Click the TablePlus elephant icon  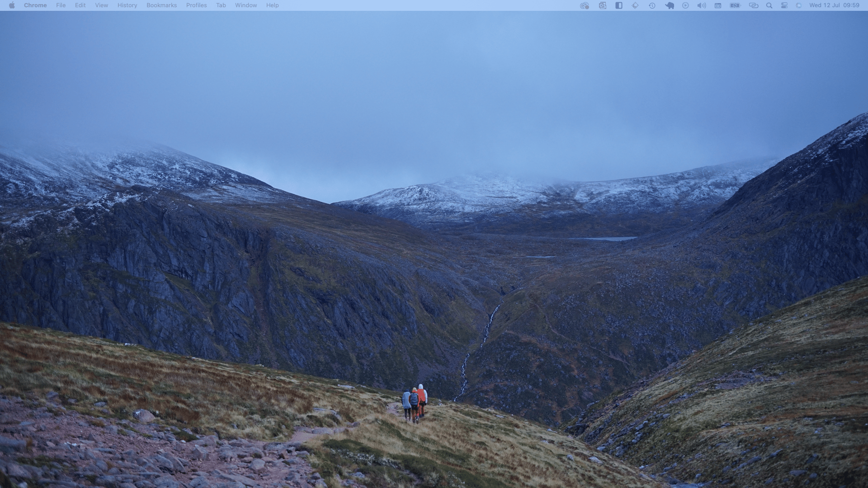(670, 5)
